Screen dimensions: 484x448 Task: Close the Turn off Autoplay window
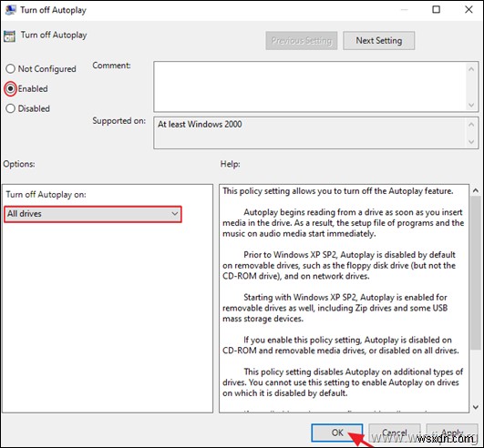469,9
